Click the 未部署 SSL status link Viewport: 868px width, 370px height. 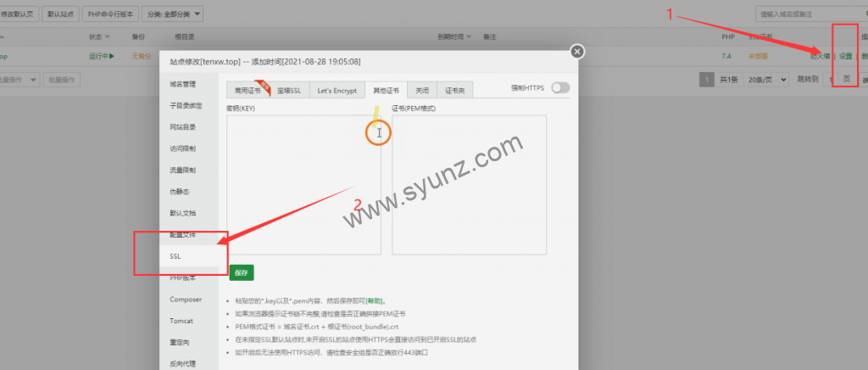(x=758, y=56)
